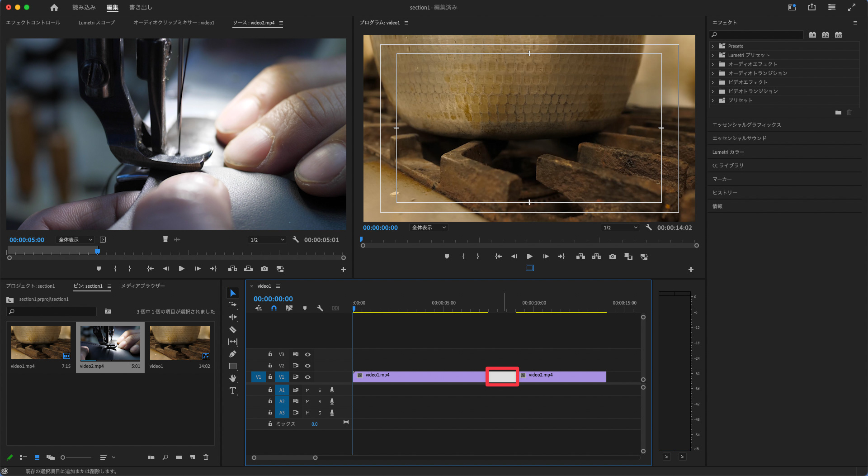
Task: Open the メディアブラウザー tab
Action: [143, 286]
